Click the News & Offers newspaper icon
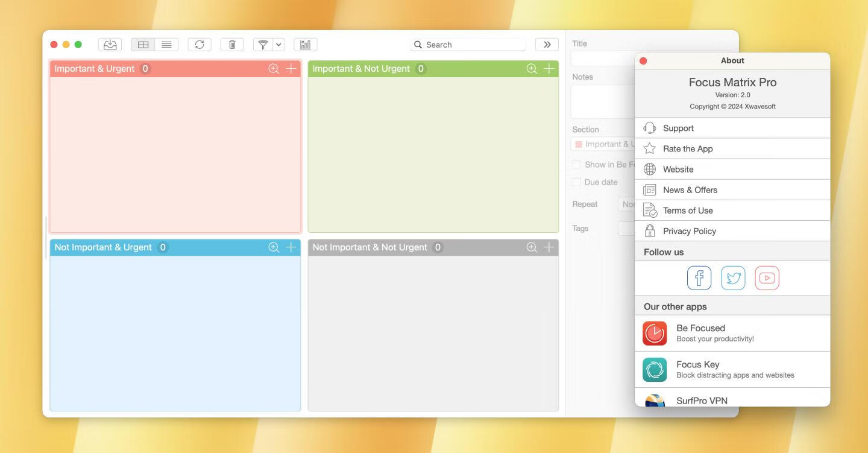868x453 pixels. click(x=650, y=189)
